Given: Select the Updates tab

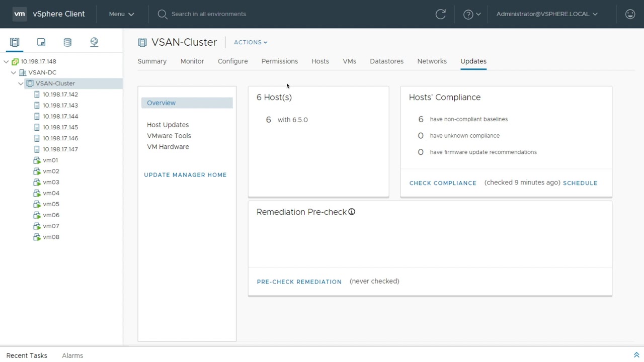Looking at the screenshot, I should pos(473,61).
